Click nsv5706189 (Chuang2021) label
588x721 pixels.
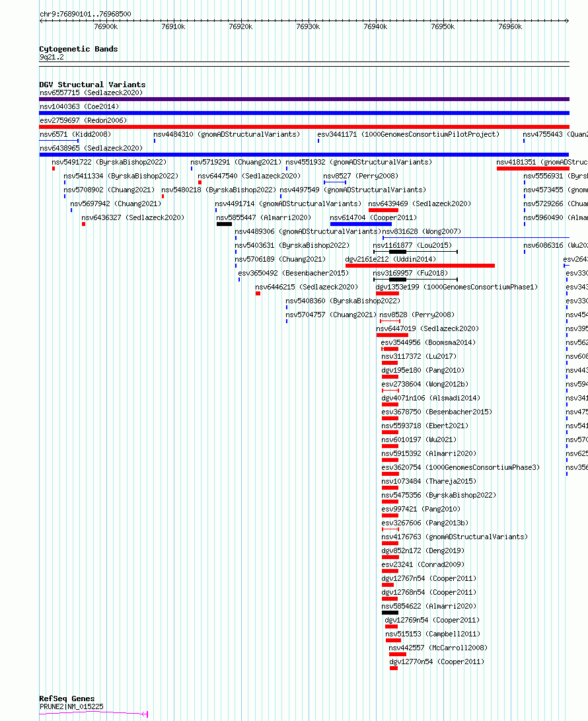280,259
